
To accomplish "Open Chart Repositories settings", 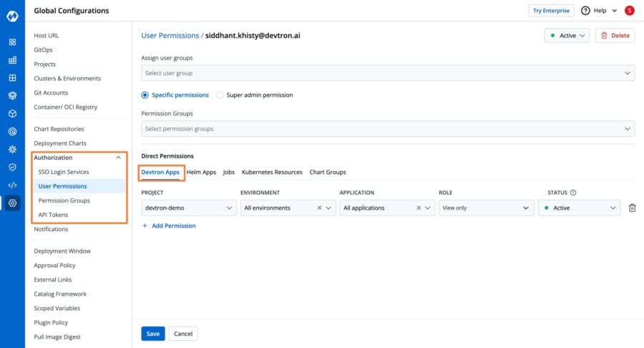I will (x=59, y=129).
